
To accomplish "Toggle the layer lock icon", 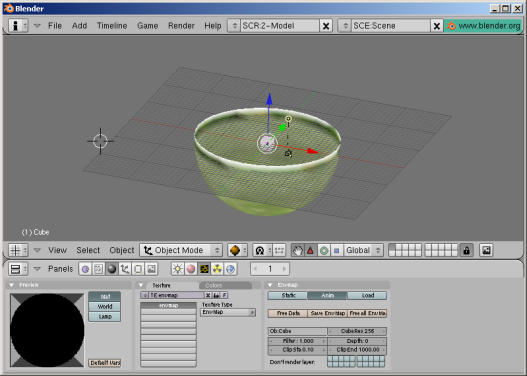I will pos(466,250).
